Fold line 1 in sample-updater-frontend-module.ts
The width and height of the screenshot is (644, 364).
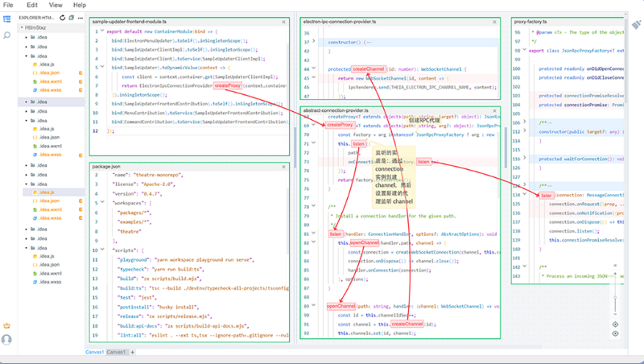click(101, 32)
